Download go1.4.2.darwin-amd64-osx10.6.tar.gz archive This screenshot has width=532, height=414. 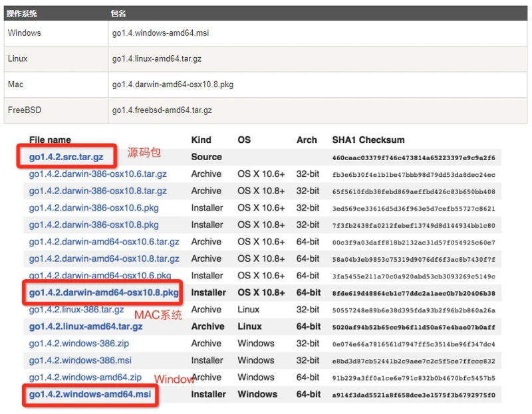[104, 242]
